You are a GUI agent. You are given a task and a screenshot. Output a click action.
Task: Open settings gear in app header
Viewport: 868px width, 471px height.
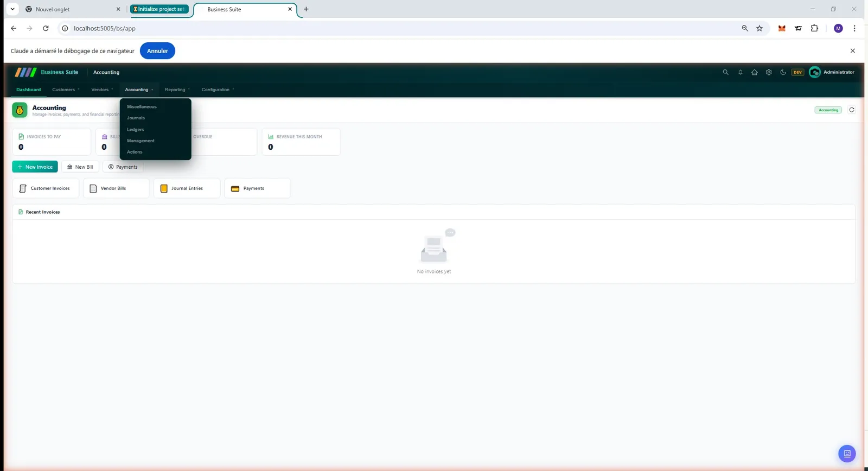(x=769, y=72)
